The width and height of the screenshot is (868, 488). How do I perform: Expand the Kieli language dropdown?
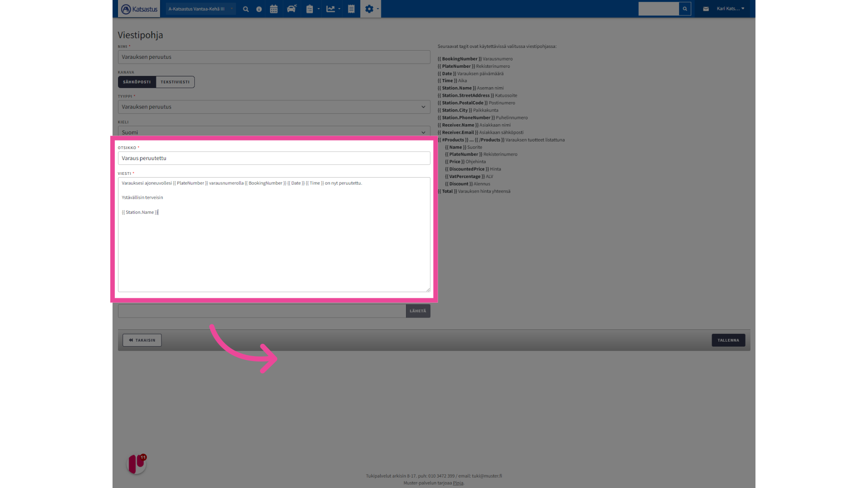(274, 132)
